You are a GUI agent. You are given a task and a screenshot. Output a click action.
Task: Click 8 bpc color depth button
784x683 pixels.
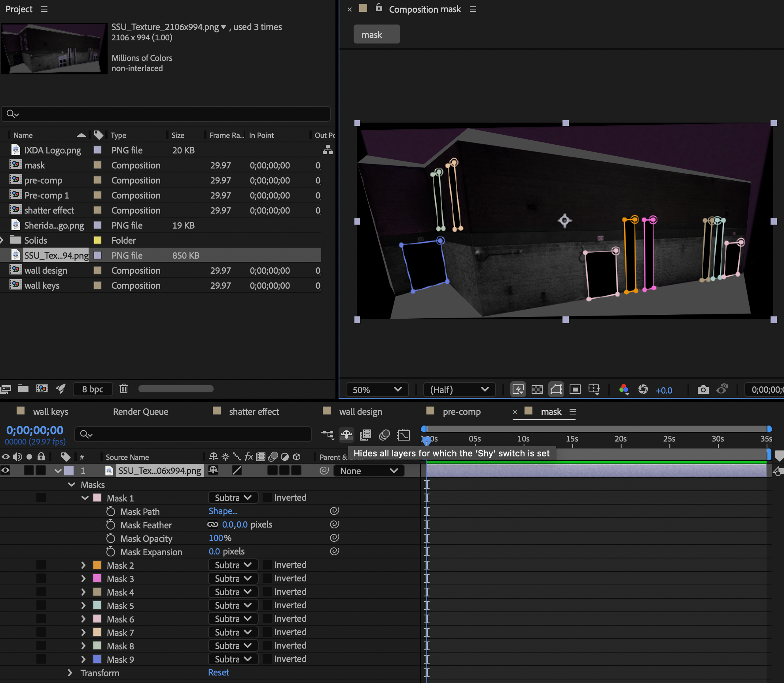coord(93,389)
